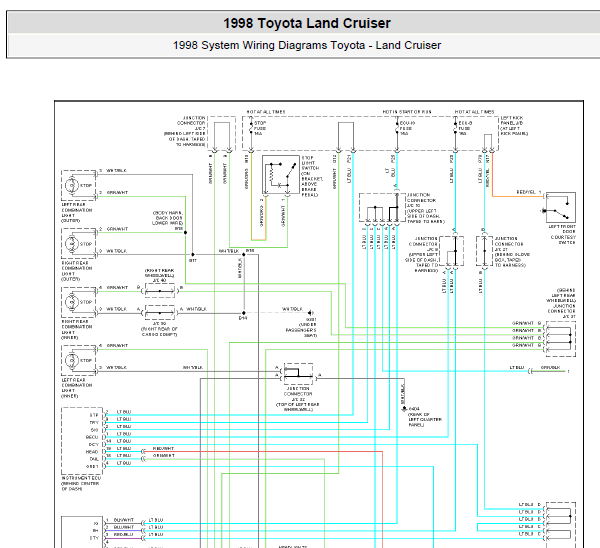Click the J/C 40 right rear wheelwell connector

tap(160, 290)
